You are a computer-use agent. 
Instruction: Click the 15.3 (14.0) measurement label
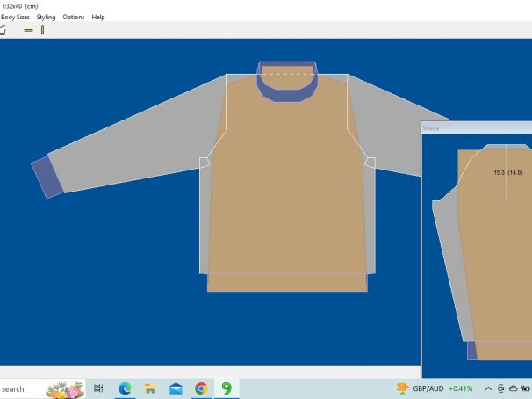(x=508, y=173)
